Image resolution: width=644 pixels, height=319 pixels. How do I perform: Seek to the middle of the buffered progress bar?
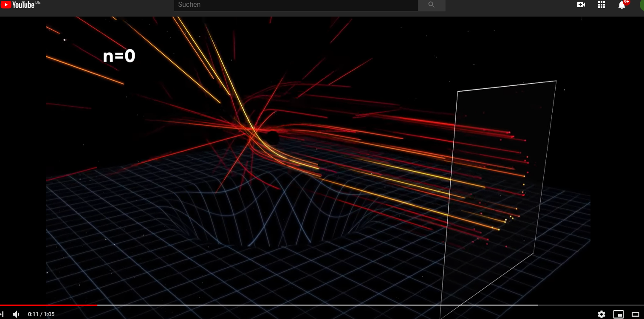(318, 305)
